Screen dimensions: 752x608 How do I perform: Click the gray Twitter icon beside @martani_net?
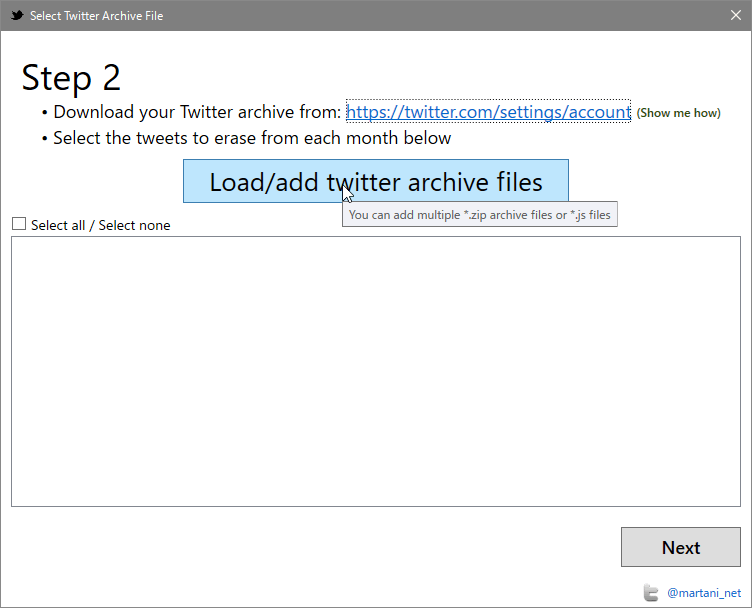[x=651, y=593]
